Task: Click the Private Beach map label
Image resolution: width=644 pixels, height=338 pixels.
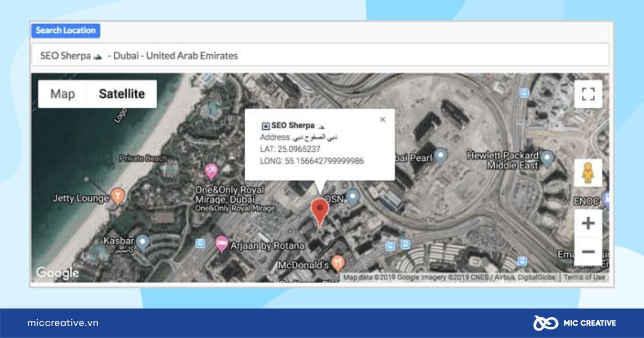Action: point(143,158)
